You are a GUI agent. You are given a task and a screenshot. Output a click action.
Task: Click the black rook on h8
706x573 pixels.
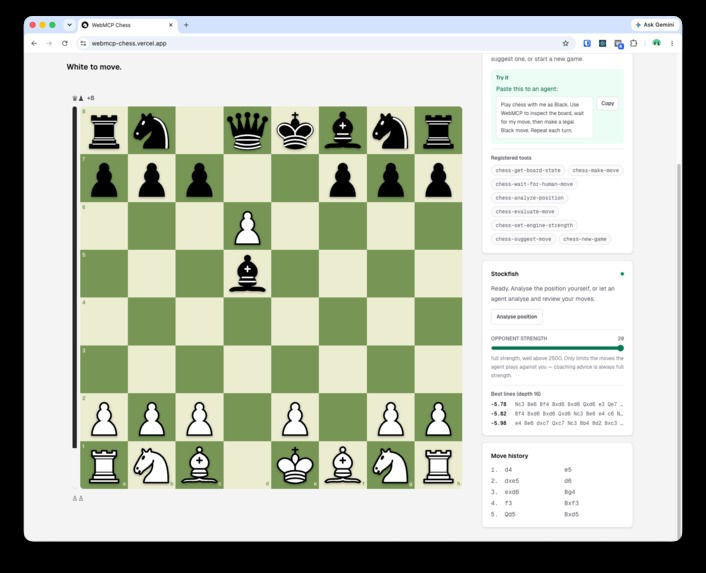pos(438,131)
